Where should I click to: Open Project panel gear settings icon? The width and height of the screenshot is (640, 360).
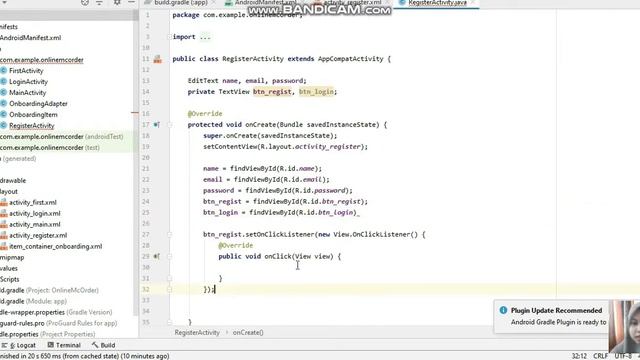pyautogui.click(x=117, y=2)
